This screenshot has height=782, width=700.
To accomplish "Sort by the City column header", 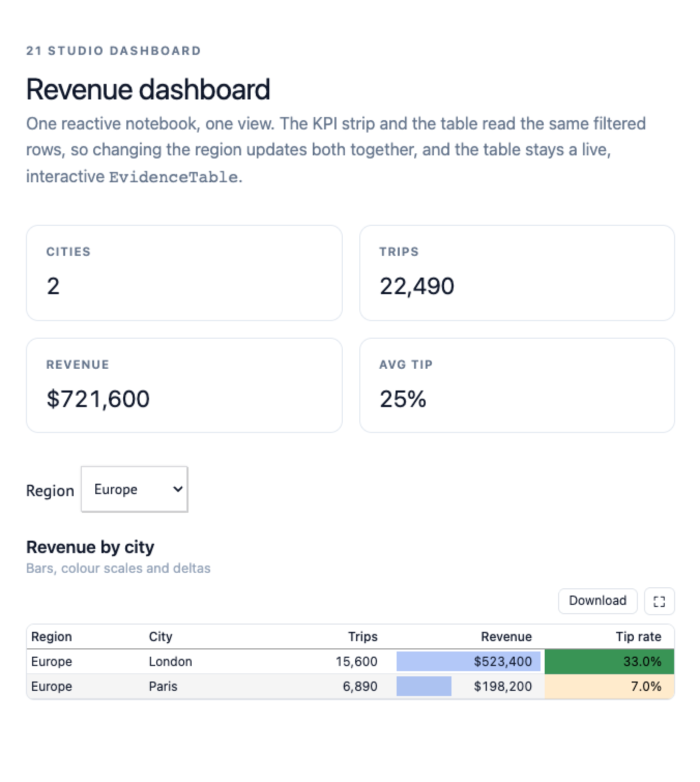I will (x=161, y=636).
